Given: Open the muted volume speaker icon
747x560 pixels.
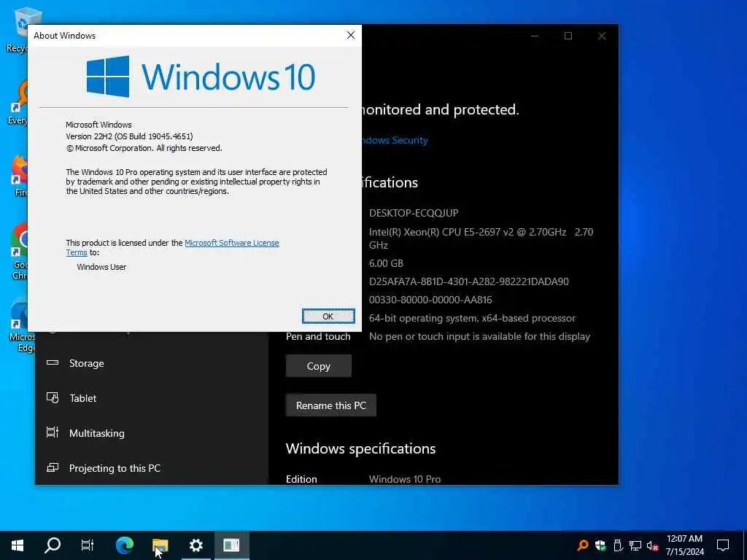Looking at the screenshot, I should tap(653, 545).
